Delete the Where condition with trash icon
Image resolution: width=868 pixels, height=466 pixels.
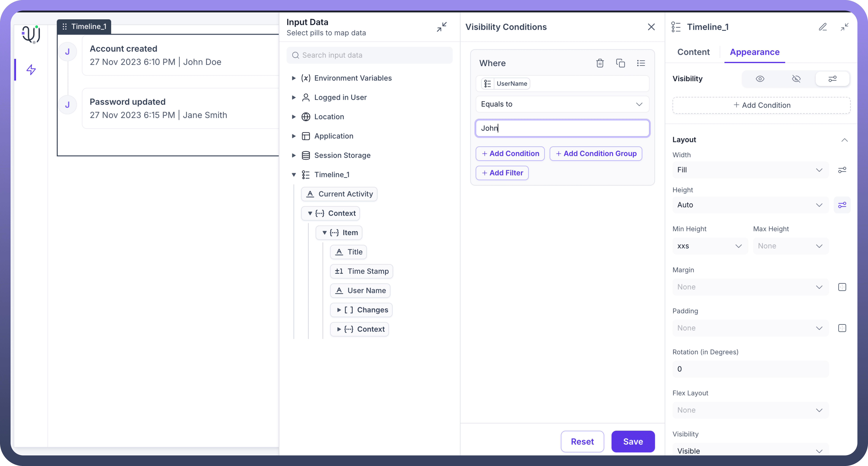600,63
